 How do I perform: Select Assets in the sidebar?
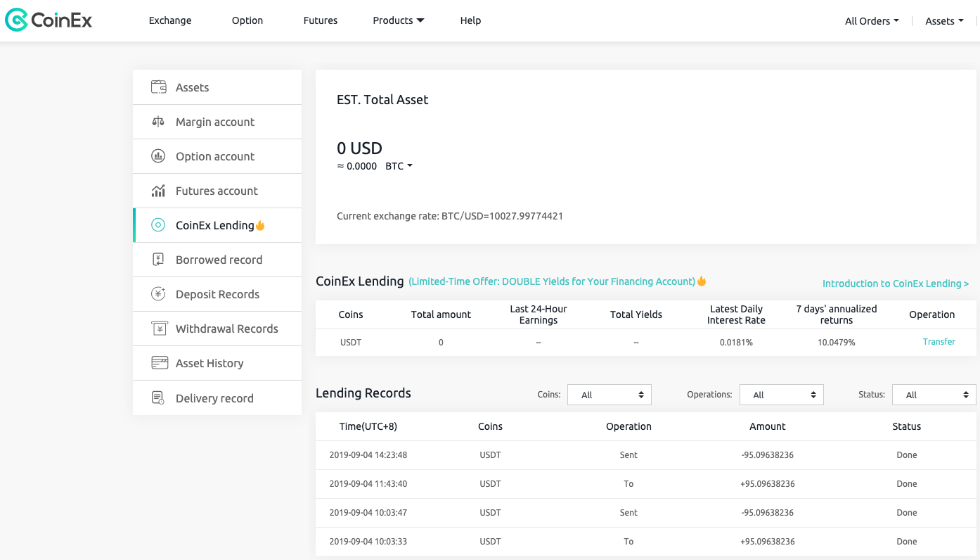tap(217, 87)
